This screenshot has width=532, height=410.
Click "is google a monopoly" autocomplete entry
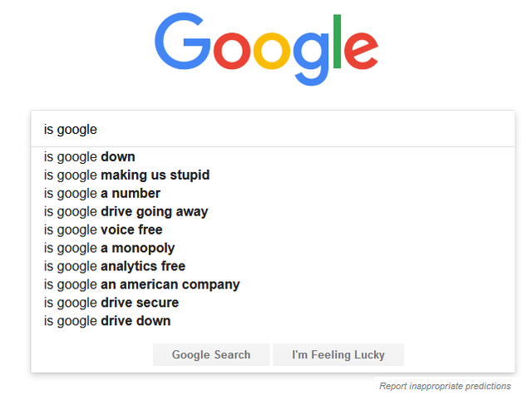tap(109, 249)
